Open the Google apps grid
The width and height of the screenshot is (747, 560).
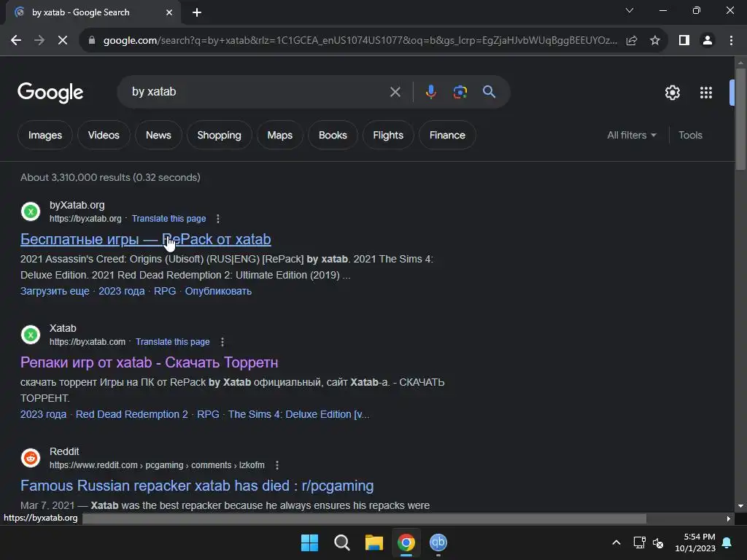(x=706, y=93)
